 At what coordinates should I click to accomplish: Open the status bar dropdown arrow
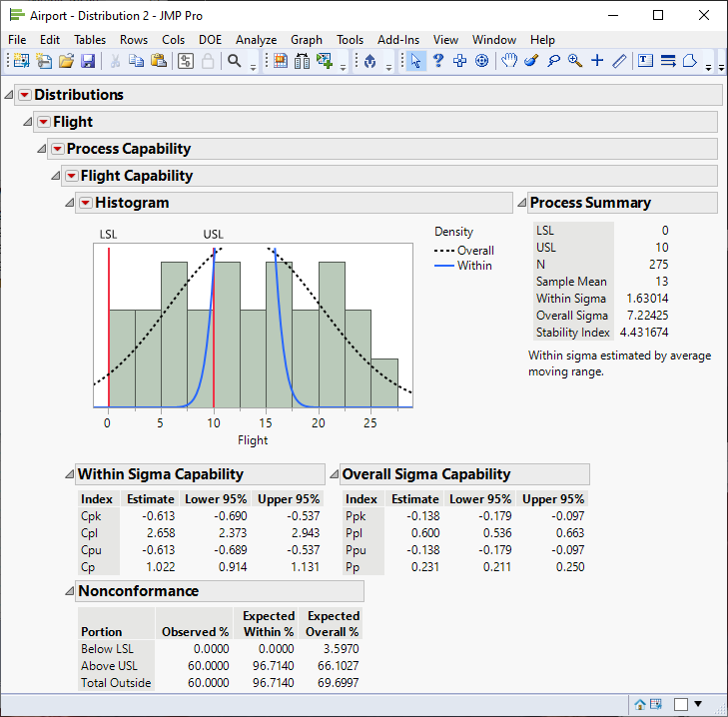tap(698, 704)
